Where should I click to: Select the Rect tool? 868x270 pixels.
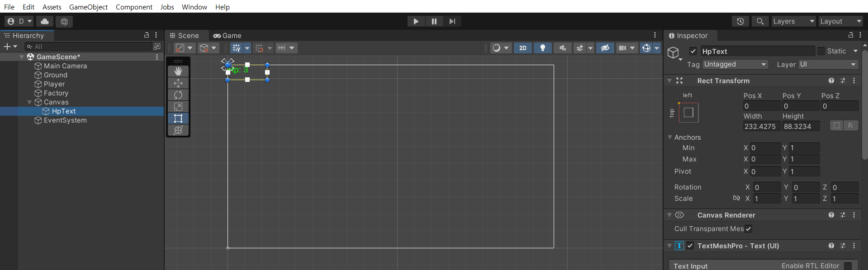pyautogui.click(x=178, y=118)
